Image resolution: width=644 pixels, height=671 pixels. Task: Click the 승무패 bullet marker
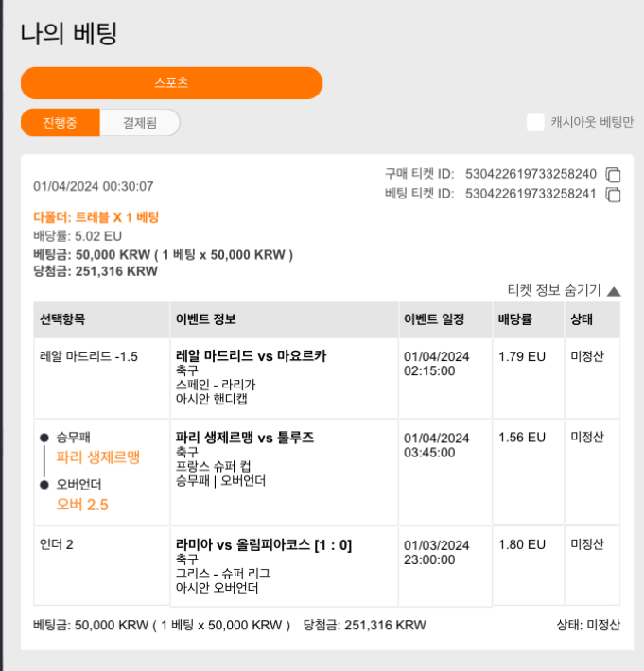click(x=44, y=438)
